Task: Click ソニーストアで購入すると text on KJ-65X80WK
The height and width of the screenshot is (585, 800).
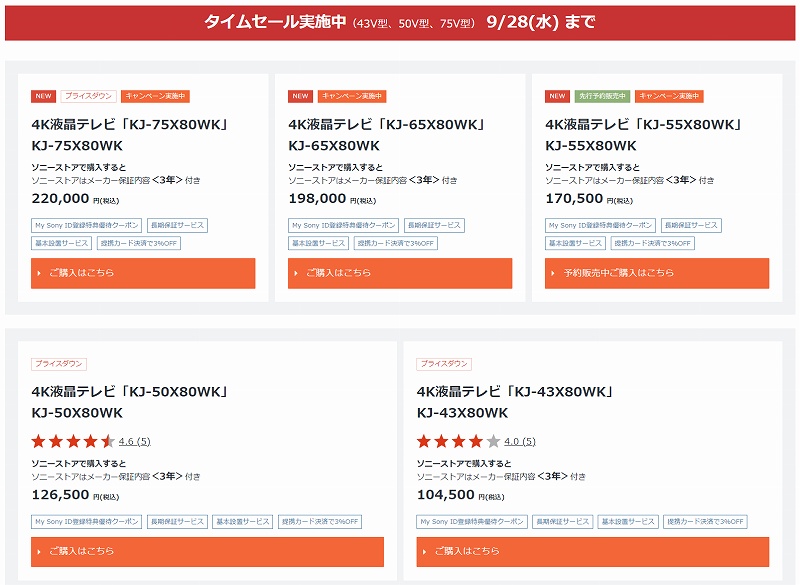Action: tap(336, 167)
